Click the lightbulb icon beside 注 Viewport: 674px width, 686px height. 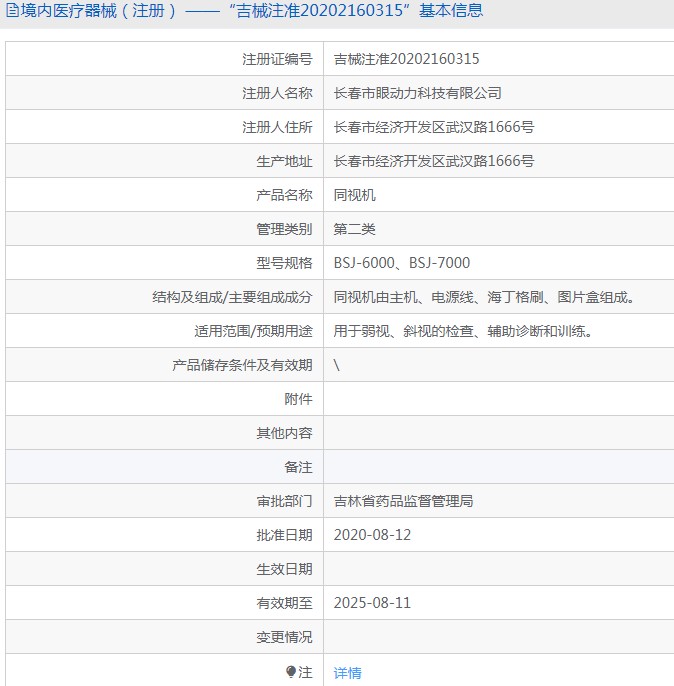click(x=291, y=672)
